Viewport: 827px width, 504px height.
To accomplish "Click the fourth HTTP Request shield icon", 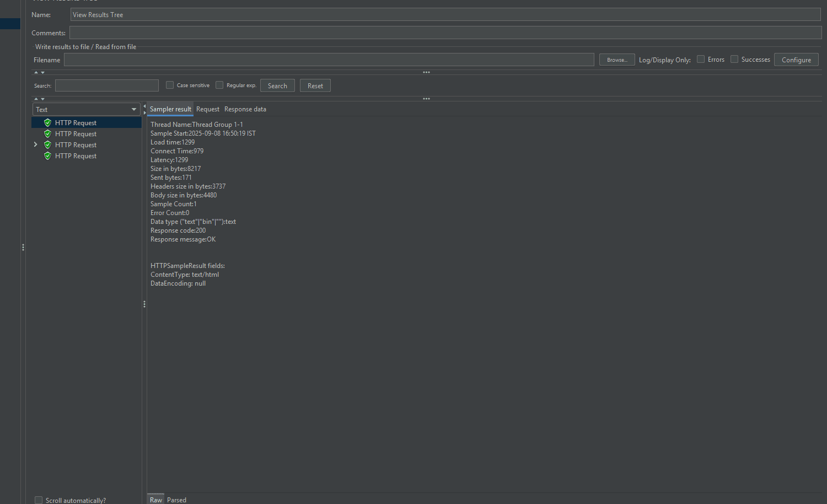I will pos(47,156).
